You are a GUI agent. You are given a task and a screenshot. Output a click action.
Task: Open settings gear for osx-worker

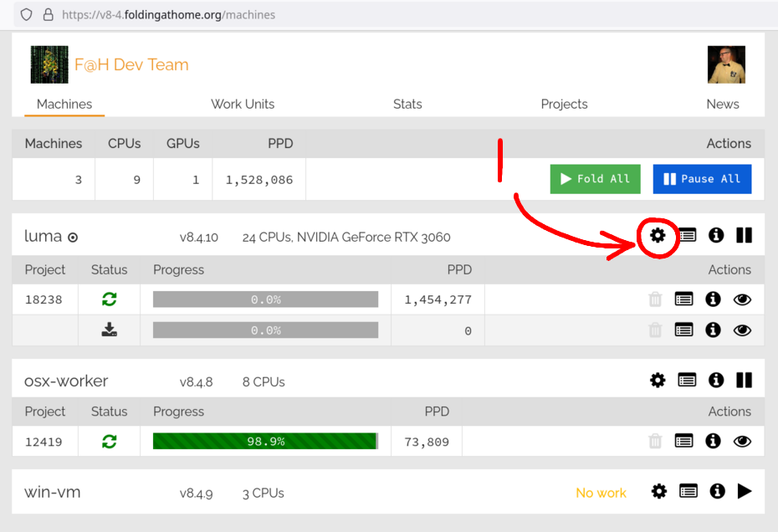658,381
